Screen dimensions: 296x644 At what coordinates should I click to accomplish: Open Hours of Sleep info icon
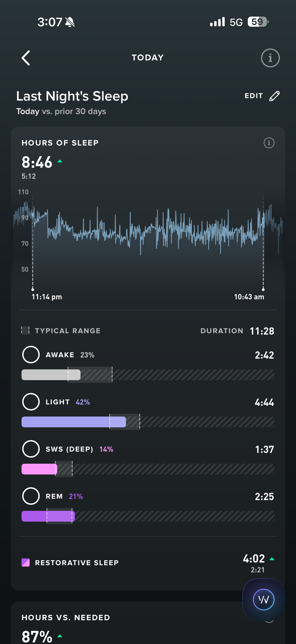coord(269,143)
